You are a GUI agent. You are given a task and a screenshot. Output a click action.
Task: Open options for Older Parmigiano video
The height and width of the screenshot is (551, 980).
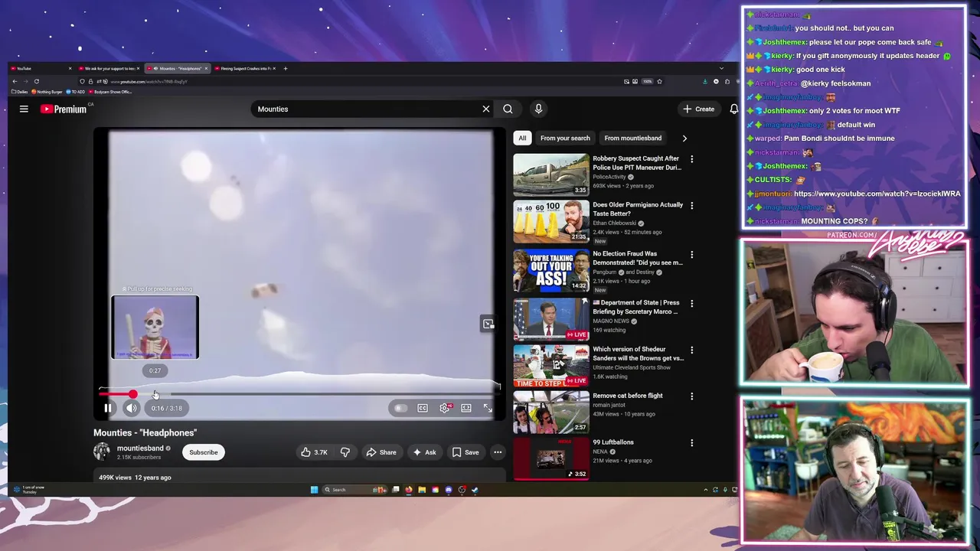point(691,205)
